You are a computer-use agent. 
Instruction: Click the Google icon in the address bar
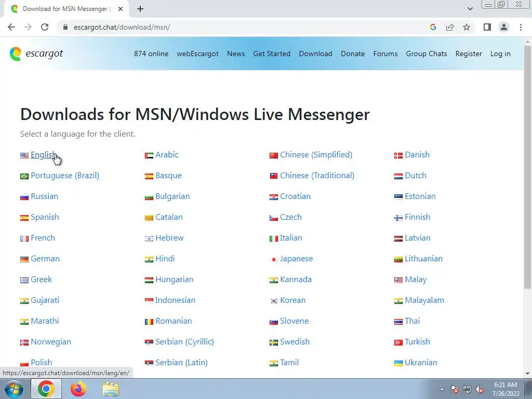pos(433,27)
